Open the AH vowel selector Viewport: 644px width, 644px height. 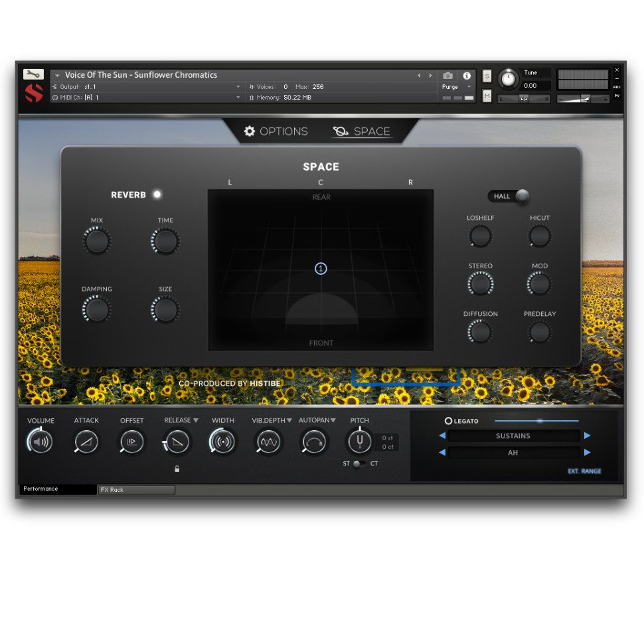[513, 453]
